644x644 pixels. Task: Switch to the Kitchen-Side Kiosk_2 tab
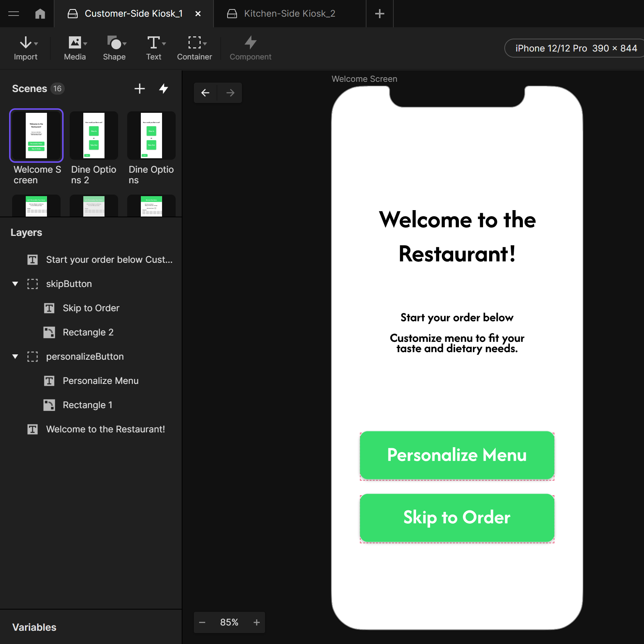(x=290, y=13)
